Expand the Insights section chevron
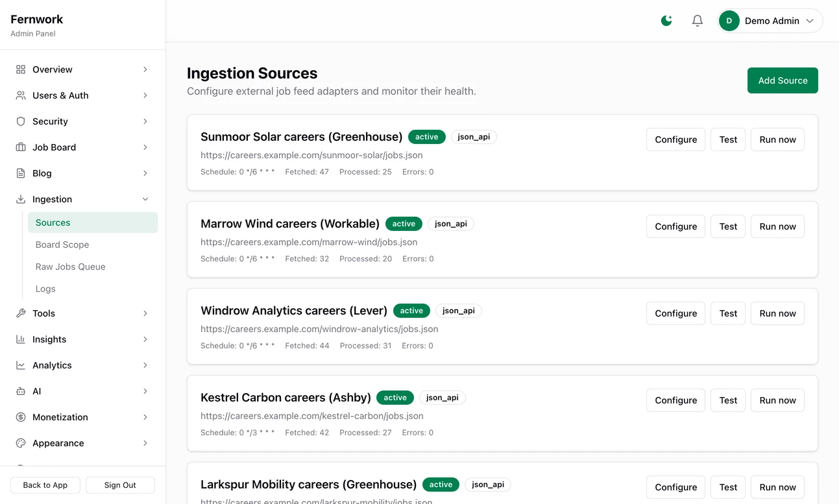The image size is (839, 504). (x=145, y=339)
